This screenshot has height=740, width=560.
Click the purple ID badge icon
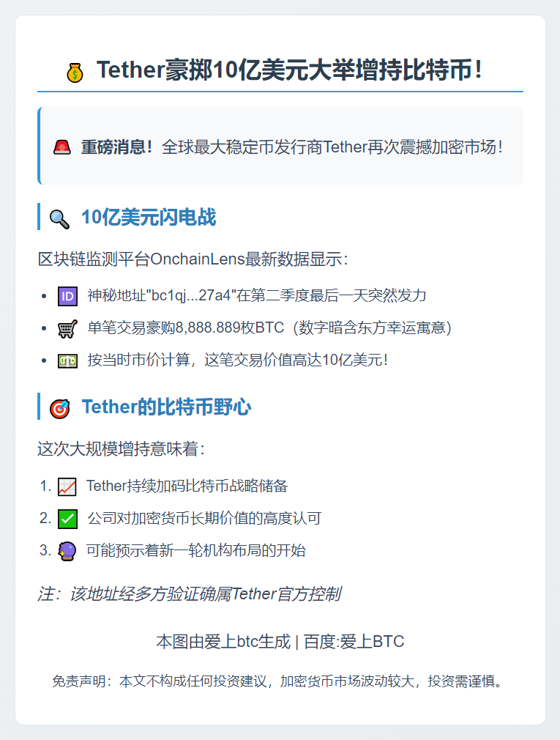tap(67, 296)
